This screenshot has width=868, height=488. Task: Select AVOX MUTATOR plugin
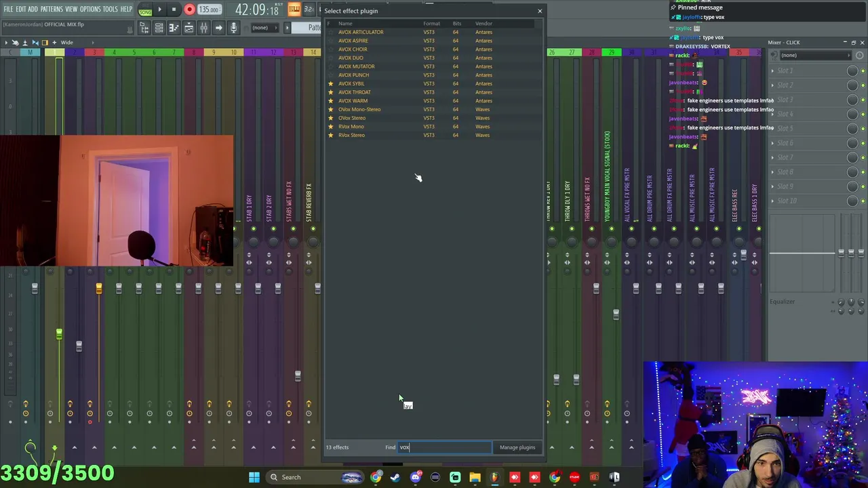(x=356, y=66)
